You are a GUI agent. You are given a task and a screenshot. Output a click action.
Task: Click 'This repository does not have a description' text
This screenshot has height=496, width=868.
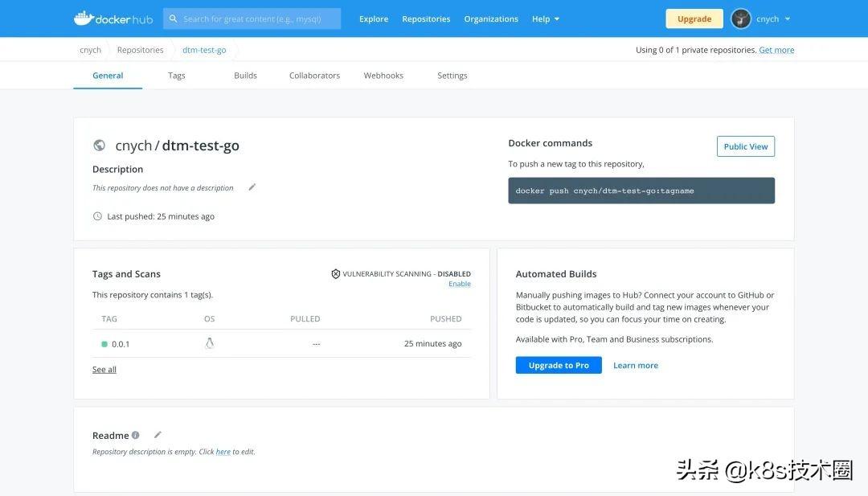162,187
